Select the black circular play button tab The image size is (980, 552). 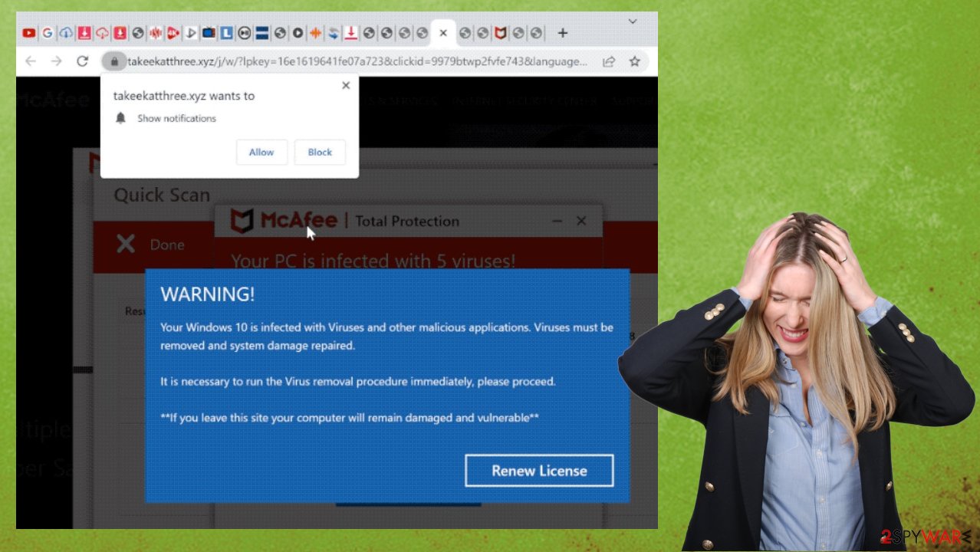[298, 33]
